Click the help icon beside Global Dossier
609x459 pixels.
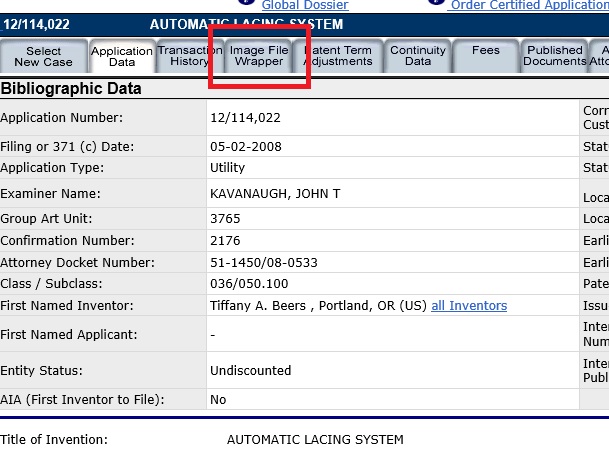[x=246, y=2]
